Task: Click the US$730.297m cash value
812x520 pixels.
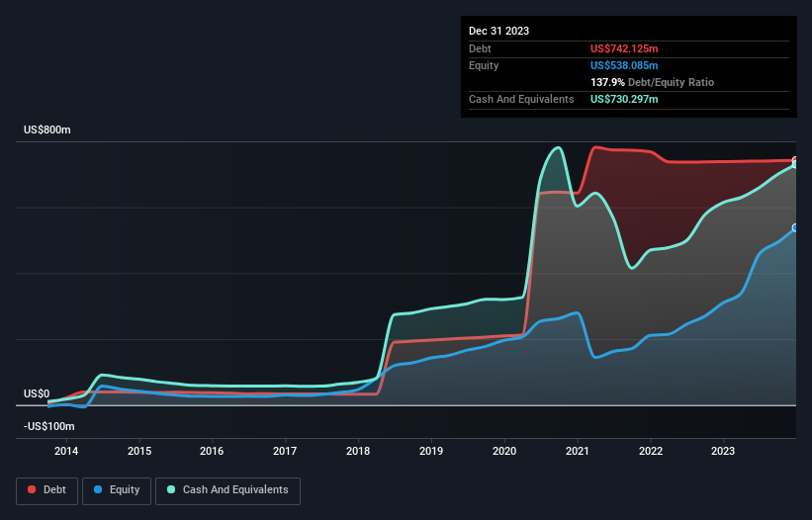Action: point(624,99)
